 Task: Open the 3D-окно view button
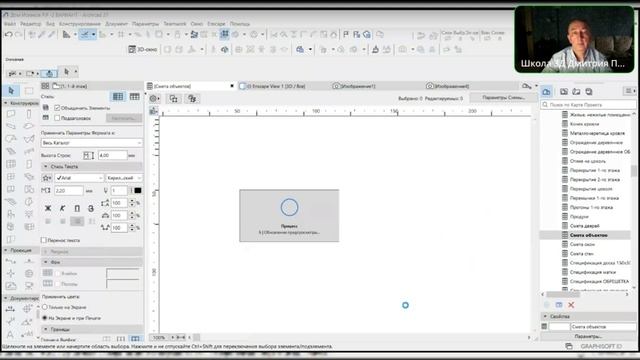[143, 49]
